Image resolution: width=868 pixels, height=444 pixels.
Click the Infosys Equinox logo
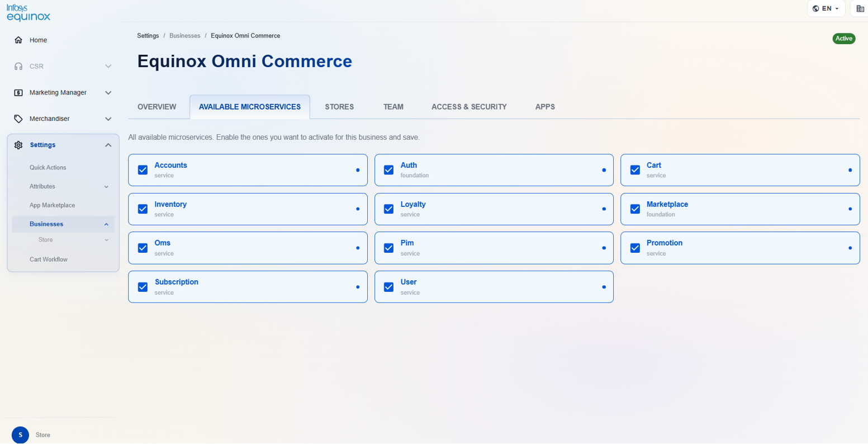point(29,12)
